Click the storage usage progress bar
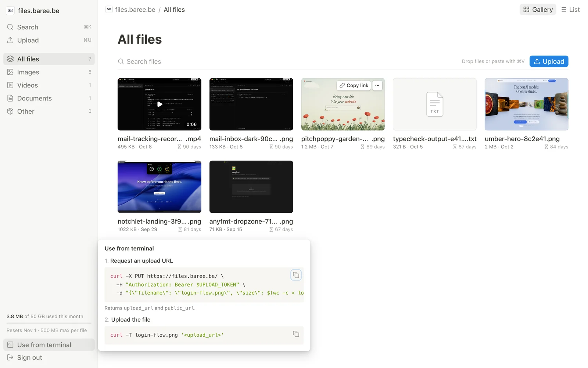The height and width of the screenshot is (368, 588). click(x=49, y=323)
